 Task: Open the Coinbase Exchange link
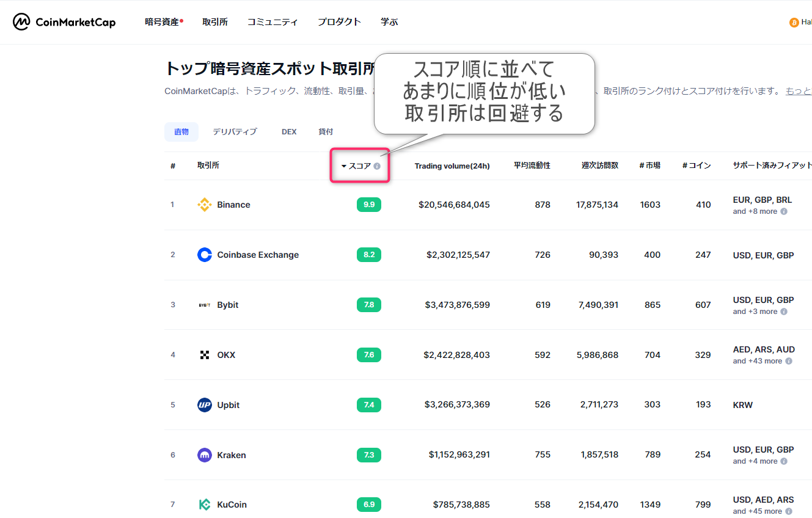tap(258, 255)
